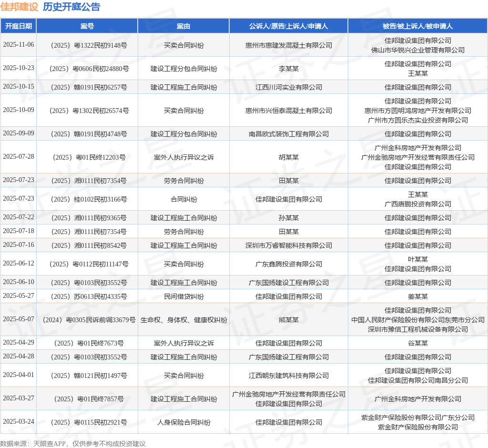Click plaintiff 胡某某
Screen dimensions: 488x448
tap(288, 157)
